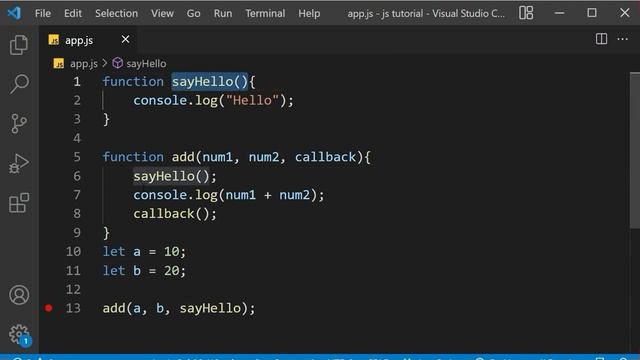Open the Go menu
Image resolution: width=640 pixels, height=360 pixels.
[193, 13]
